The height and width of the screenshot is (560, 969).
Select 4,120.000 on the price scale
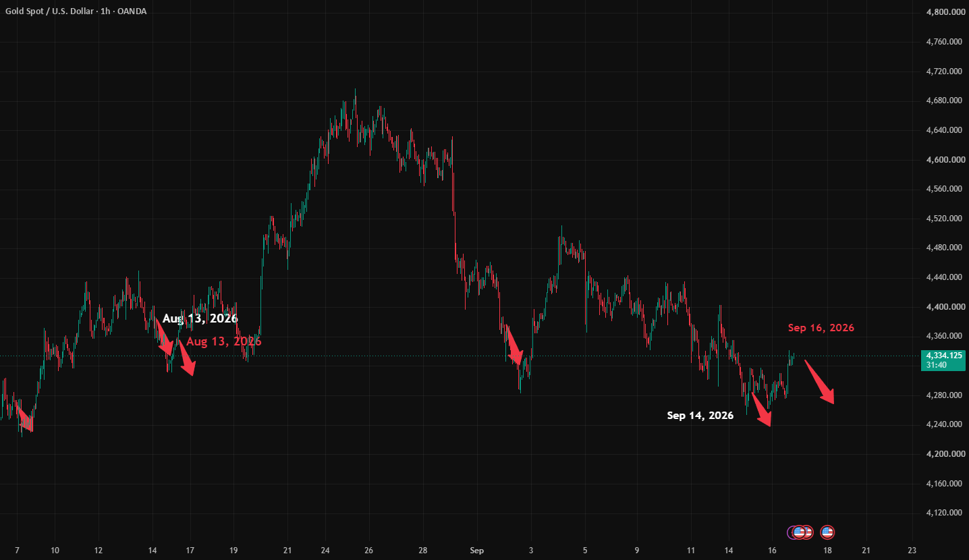(943, 513)
